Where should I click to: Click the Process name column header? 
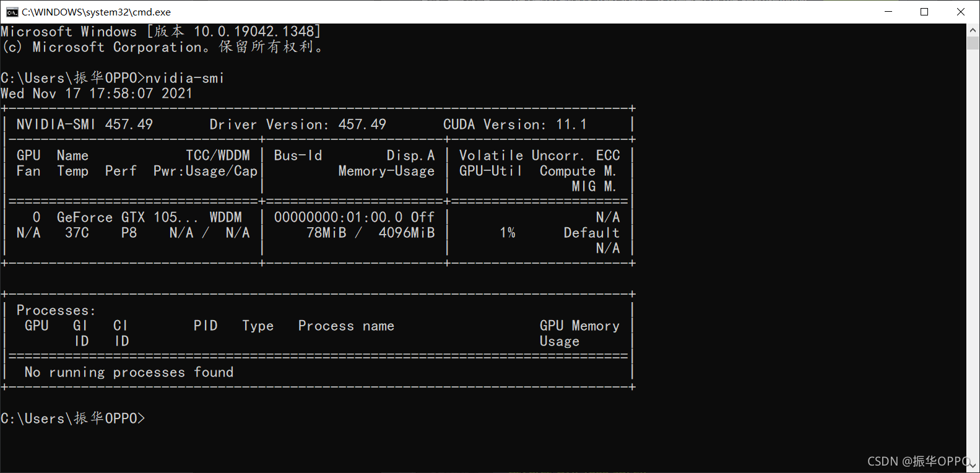tap(346, 326)
